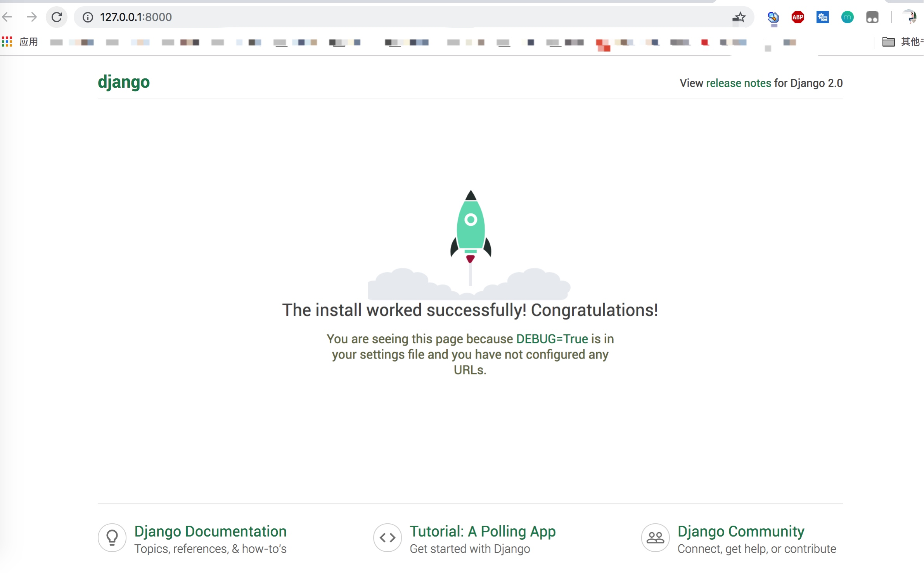
Task: Click the site info icon in address bar
Action: [x=88, y=17]
